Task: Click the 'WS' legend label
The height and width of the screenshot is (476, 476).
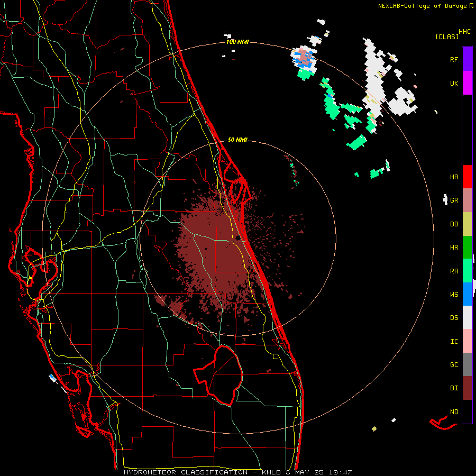Action: pos(454,294)
